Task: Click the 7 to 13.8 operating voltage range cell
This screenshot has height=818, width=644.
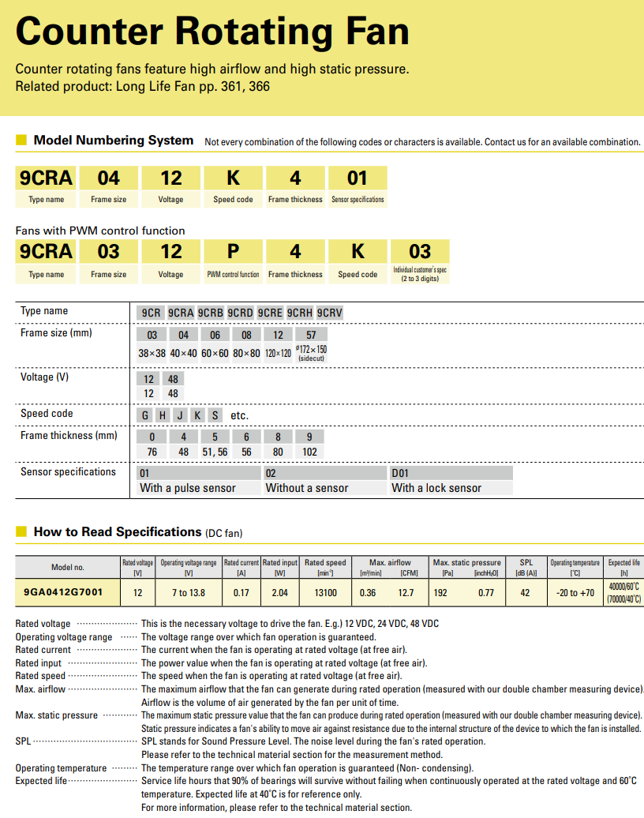Action: (x=188, y=592)
